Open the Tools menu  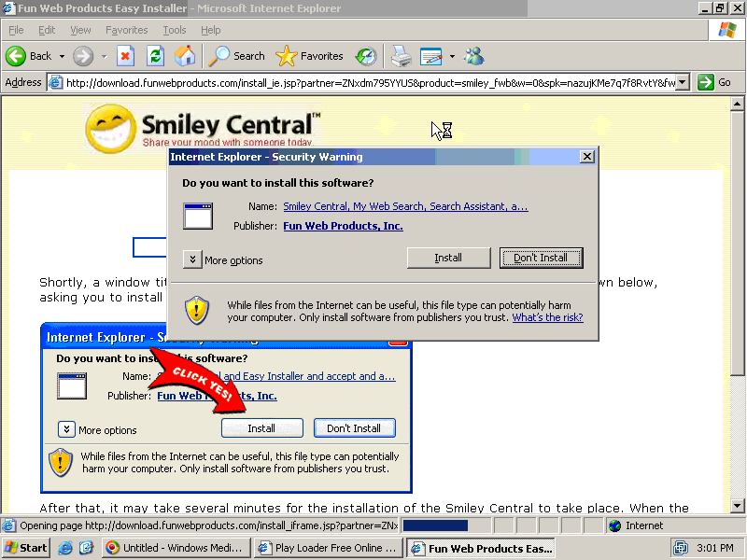pyautogui.click(x=175, y=30)
